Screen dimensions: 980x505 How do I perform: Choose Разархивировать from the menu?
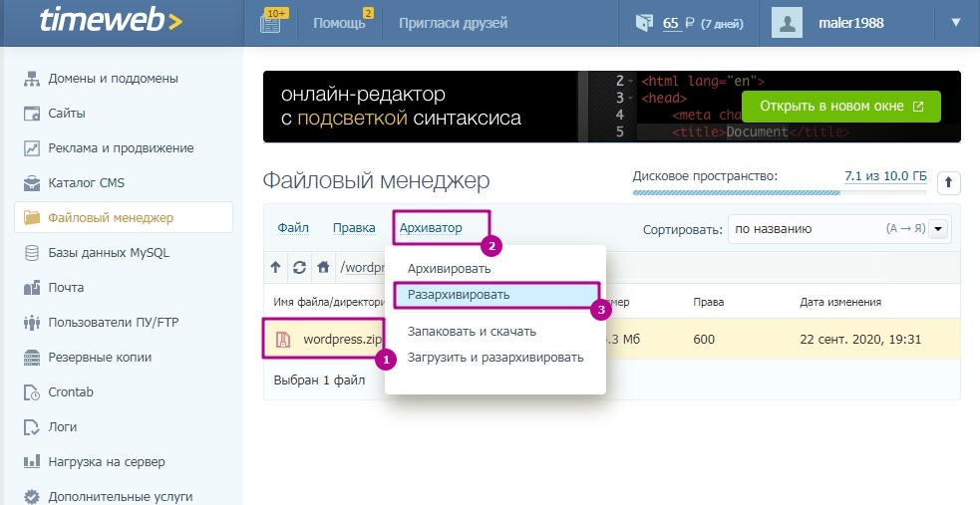coord(495,295)
